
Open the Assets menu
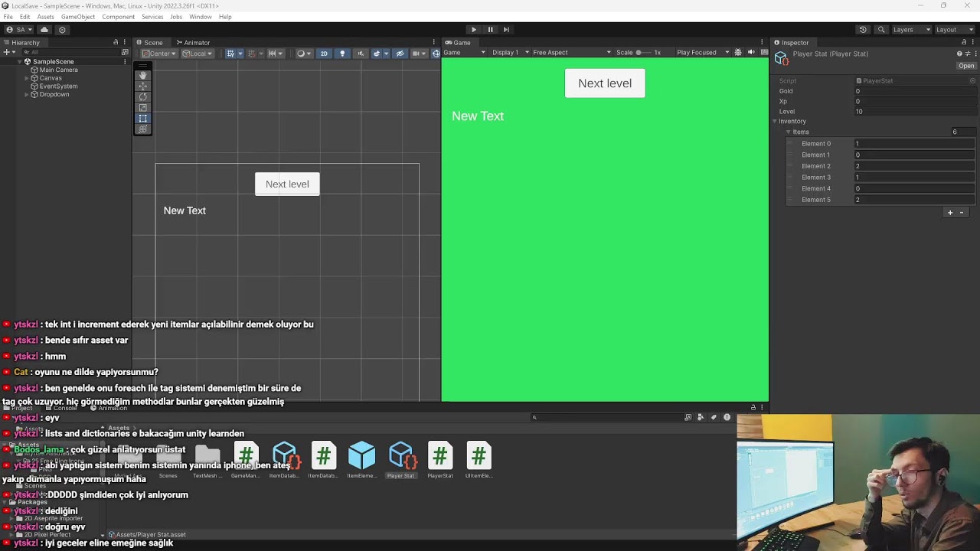tap(45, 17)
